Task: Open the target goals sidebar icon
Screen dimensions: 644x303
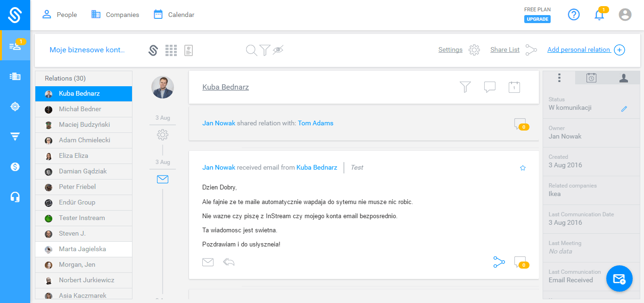Action: pos(15,106)
